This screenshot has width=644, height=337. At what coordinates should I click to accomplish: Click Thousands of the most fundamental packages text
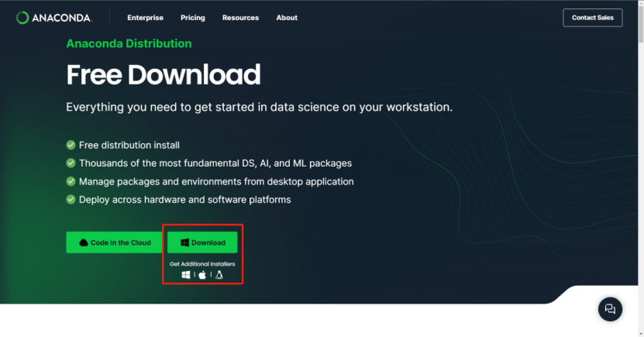click(215, 163)
